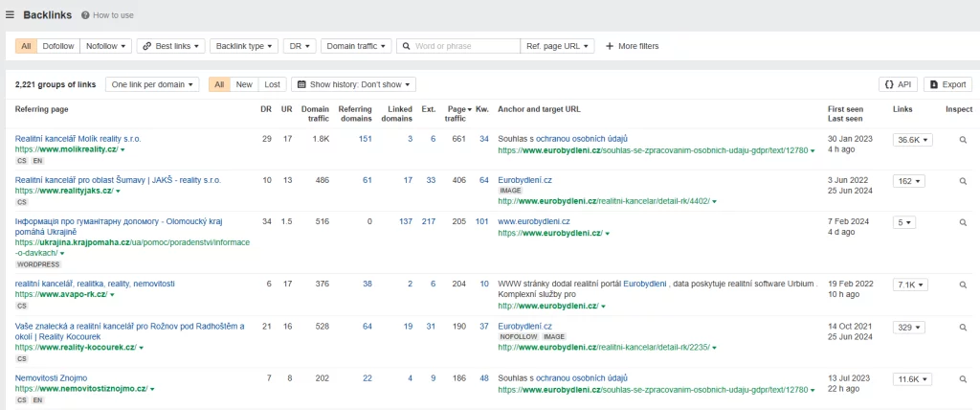
Task: Expand the 7.1K links dropdown
Action: 911,285
